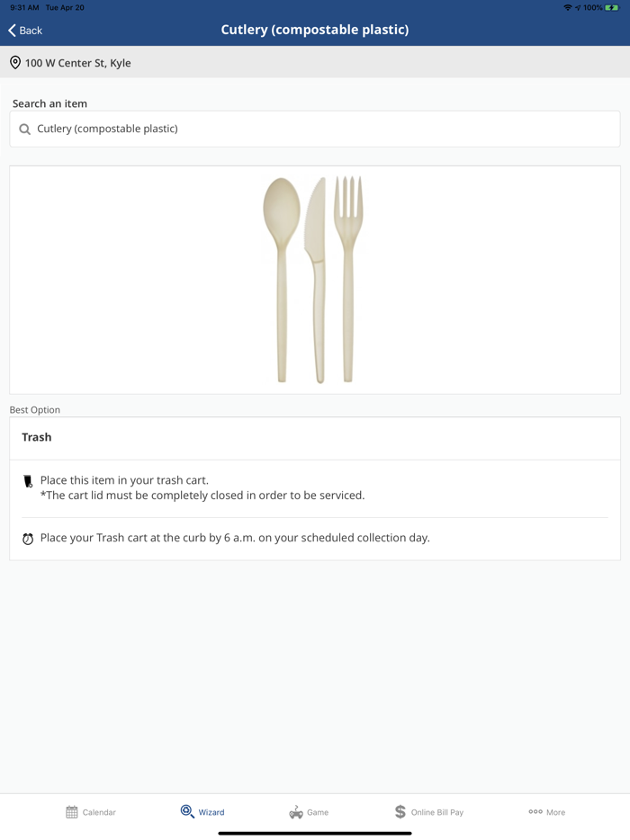Tap the Back button label

(x=31, y=31)
